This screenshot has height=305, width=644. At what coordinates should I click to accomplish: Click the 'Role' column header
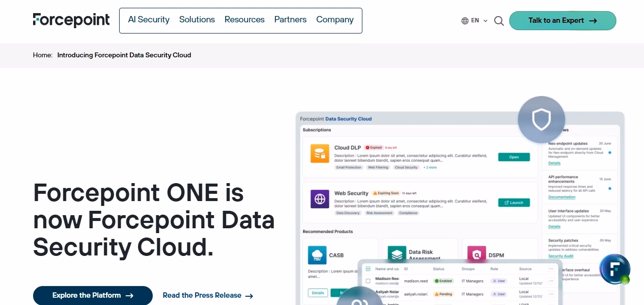494,269
